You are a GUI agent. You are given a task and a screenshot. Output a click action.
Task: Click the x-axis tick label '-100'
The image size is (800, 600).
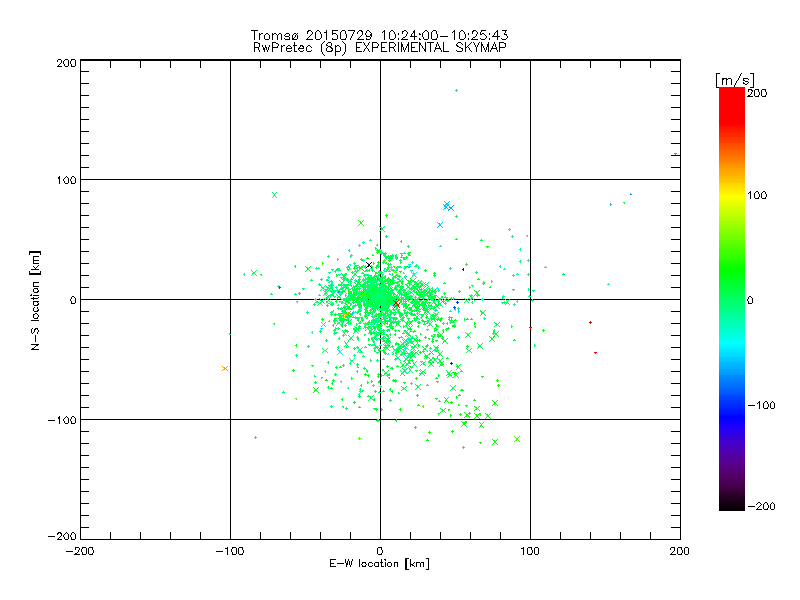[x=230, y=551]
